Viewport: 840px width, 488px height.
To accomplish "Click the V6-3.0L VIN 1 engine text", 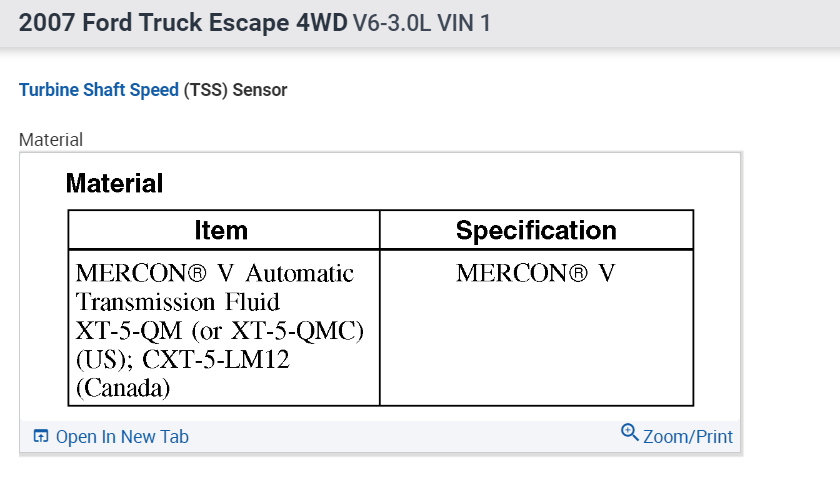I will [x=422, y=22].
